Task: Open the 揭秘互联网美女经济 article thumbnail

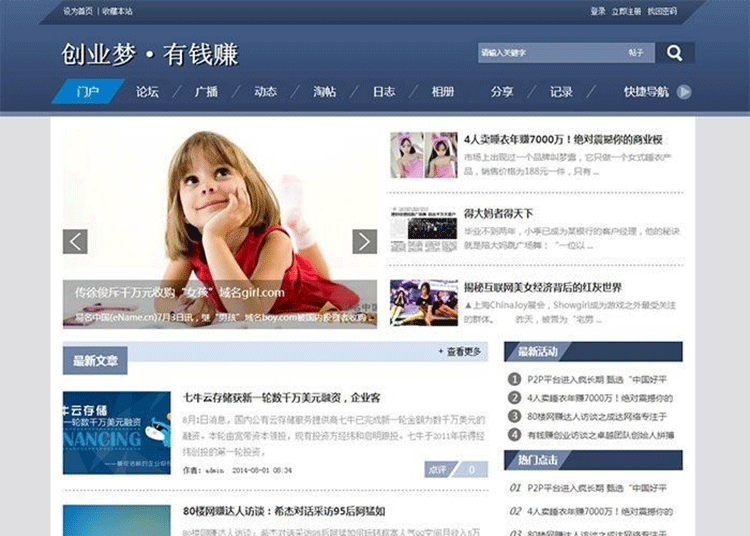Action: tap(424, 303)
